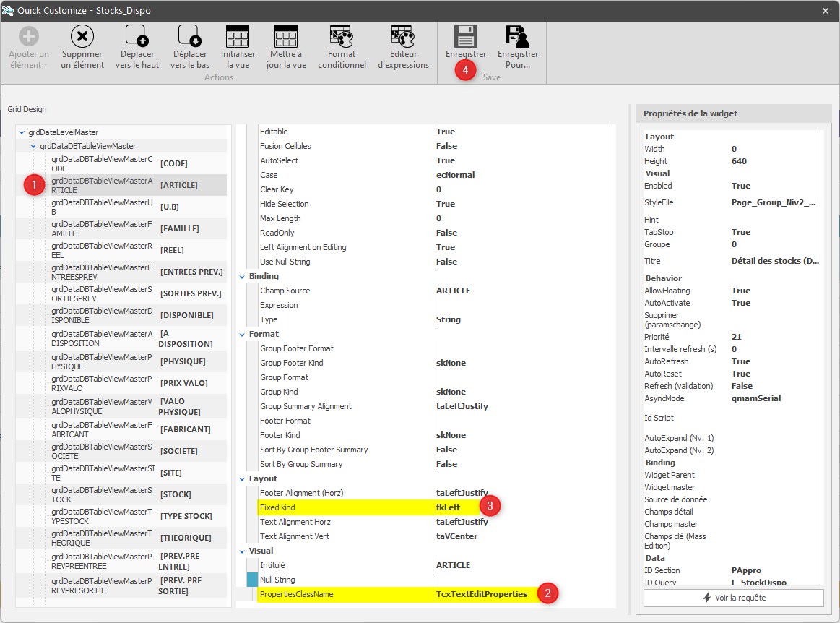Open the Format conditionnel tool
This screenshot has height=623, width=840.
tap(341, 36)
